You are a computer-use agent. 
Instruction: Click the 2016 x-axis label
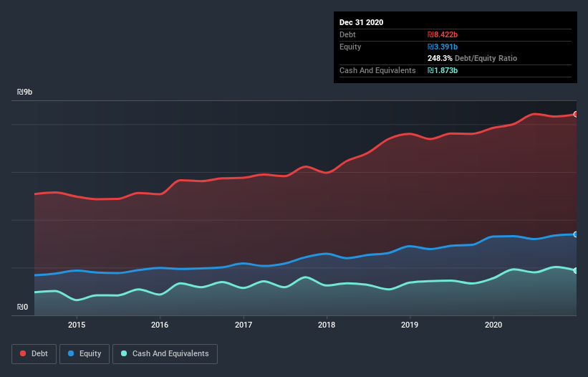160,325
